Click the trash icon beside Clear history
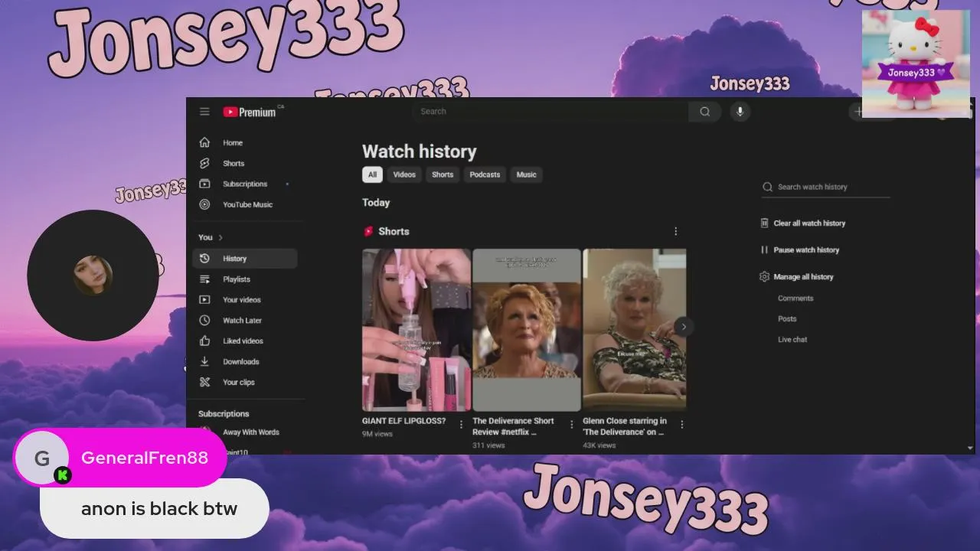 [x=764, y=223]
